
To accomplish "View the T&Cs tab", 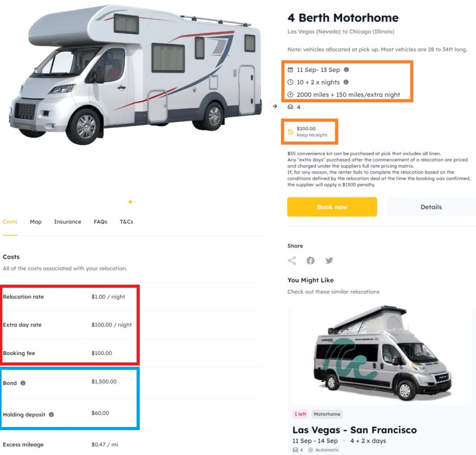I will pos(127,222).
